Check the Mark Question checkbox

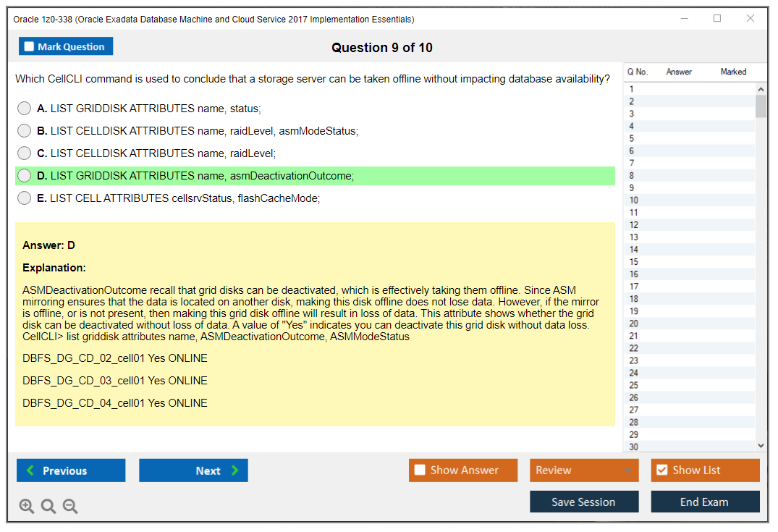click(30, 47)
